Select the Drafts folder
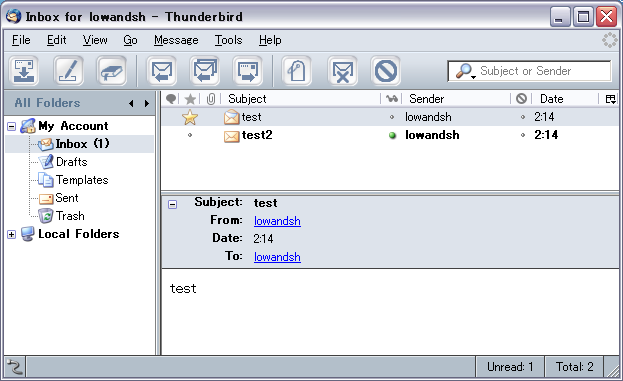 [72, 162]
